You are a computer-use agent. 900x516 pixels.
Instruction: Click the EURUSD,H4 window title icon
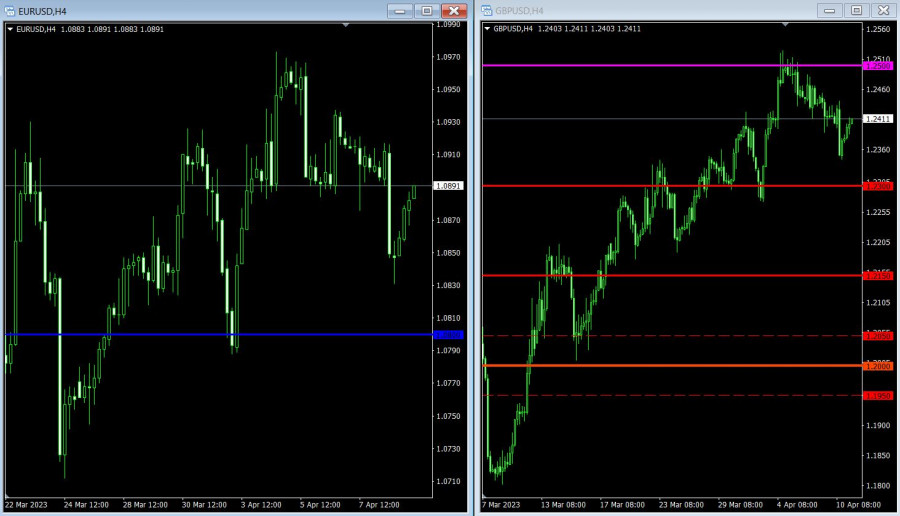point(9,11)
